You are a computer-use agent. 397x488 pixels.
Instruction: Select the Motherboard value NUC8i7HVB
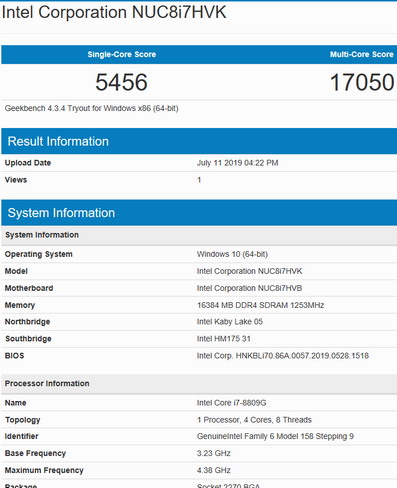click(249, 288)
